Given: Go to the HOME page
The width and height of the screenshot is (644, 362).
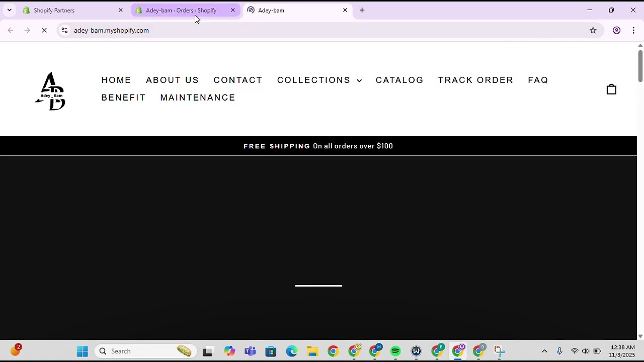Looking at the screenshot, I should [x=116, y=80].
